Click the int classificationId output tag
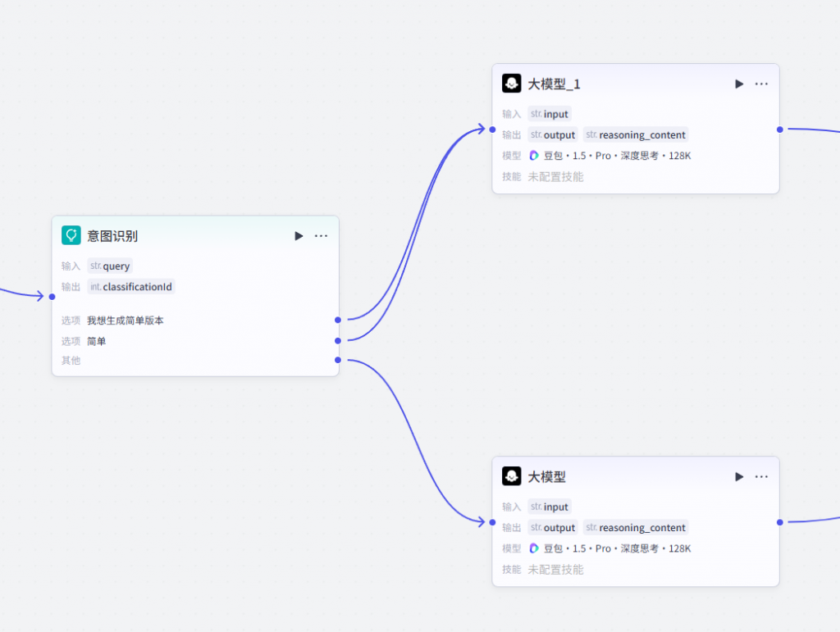This screenshot has height=632, width=840. coord(131,287)
